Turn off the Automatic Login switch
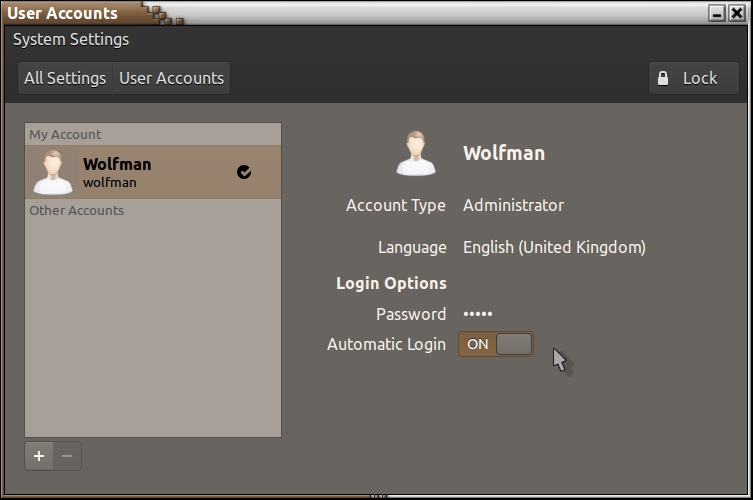Image resolution: width=753 pixels, height=500 pixels. coord(496,344)
